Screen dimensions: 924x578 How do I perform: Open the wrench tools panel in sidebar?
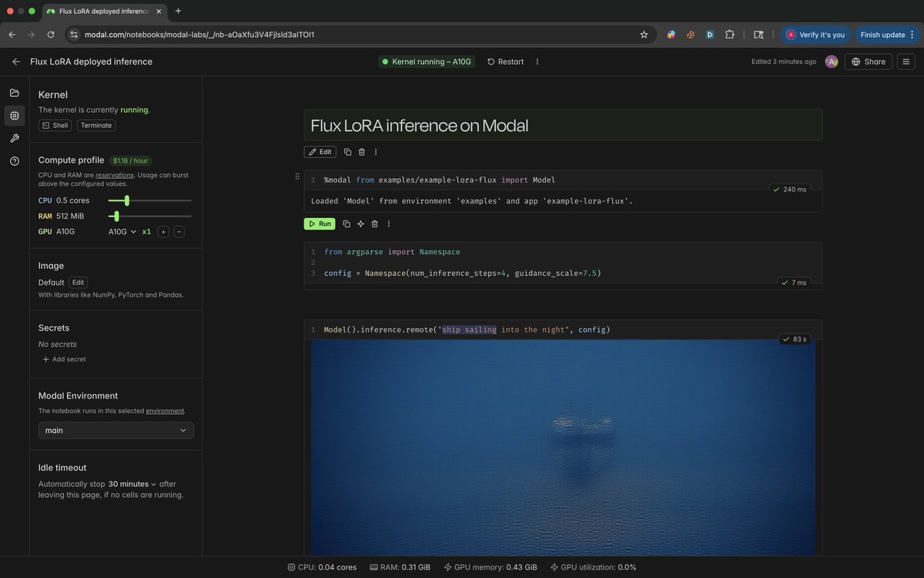[14, 139]
